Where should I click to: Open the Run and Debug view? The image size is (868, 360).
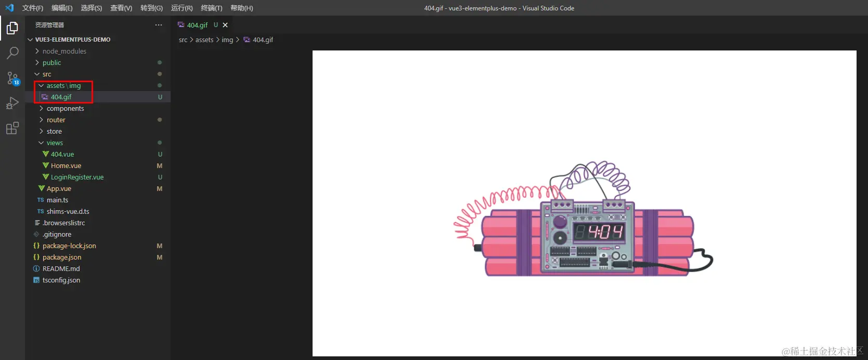tap(12, 103)
